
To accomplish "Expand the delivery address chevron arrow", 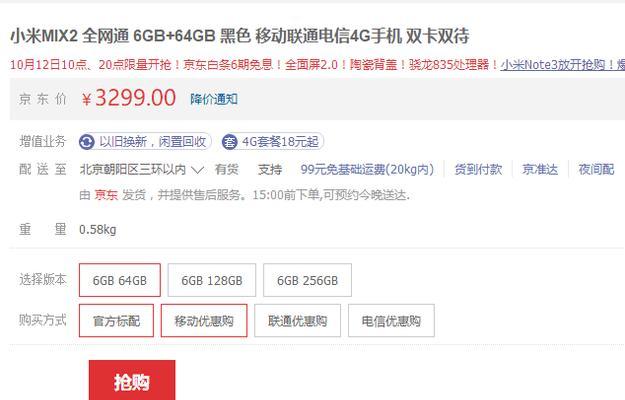I will tap(198, 170).
